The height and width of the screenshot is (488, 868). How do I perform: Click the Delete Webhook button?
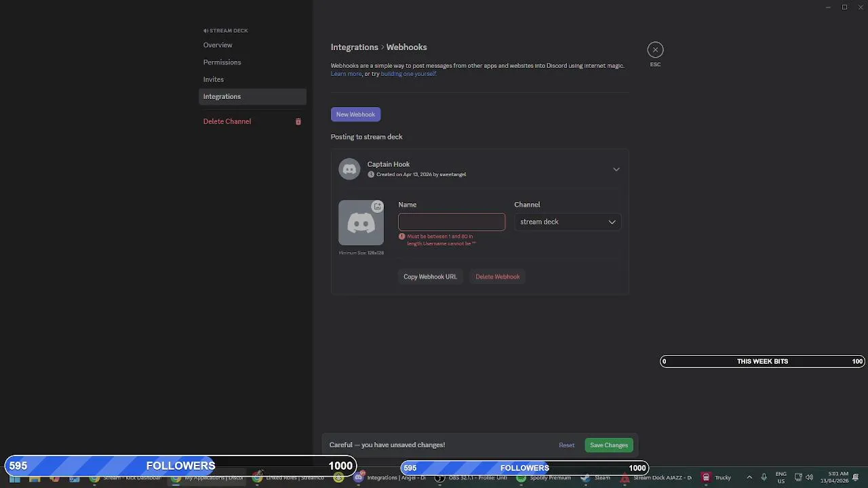pyautogui.click(x=498, y=277)
